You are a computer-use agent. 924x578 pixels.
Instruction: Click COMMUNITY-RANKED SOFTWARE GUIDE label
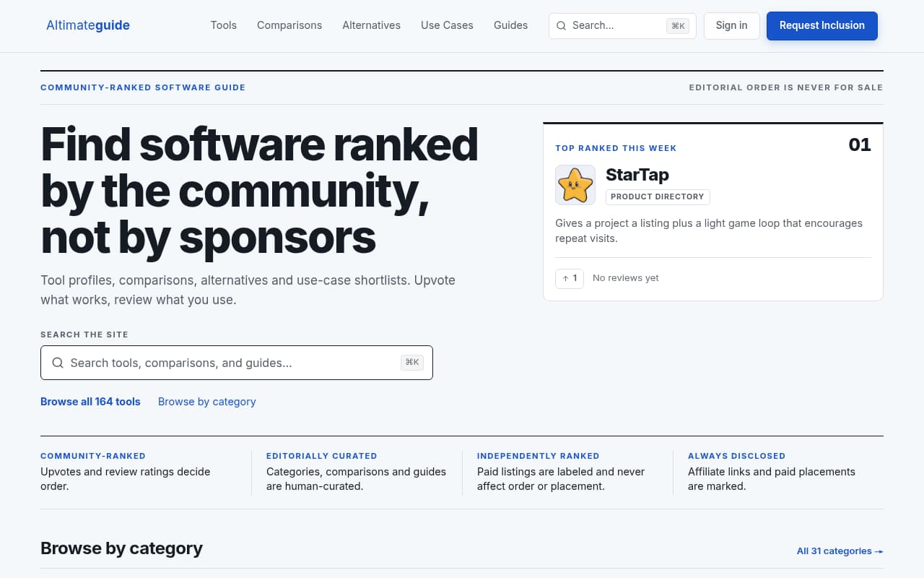[x=143, y=87]
